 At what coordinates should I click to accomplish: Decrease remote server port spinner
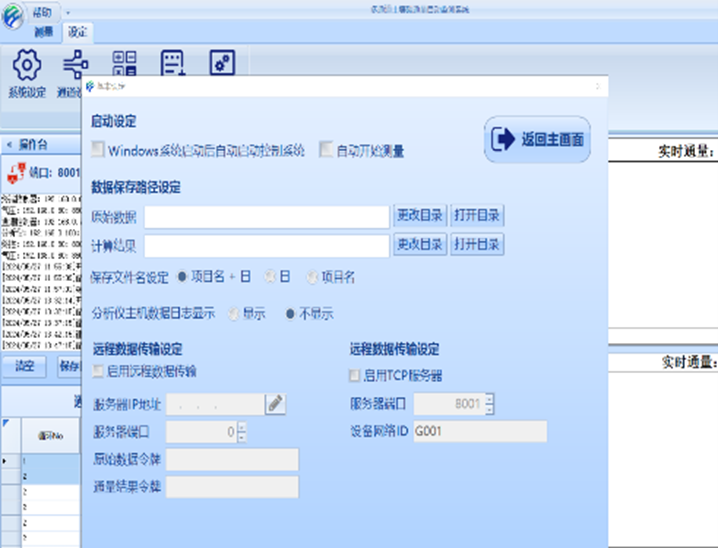[x=242, y=437]
